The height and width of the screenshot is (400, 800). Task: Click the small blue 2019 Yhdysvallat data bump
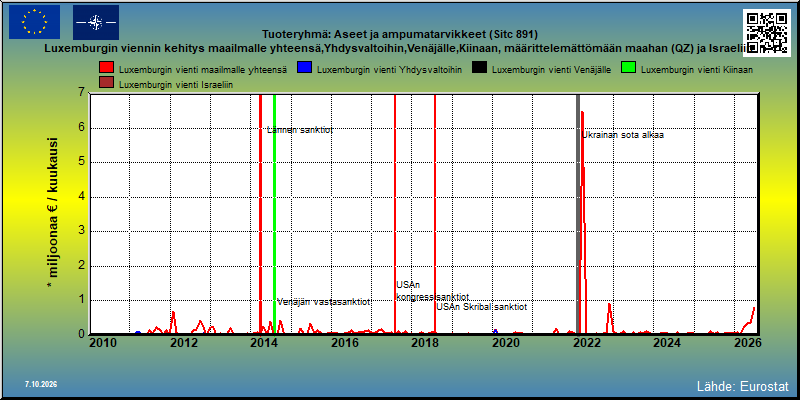(495, 332)
